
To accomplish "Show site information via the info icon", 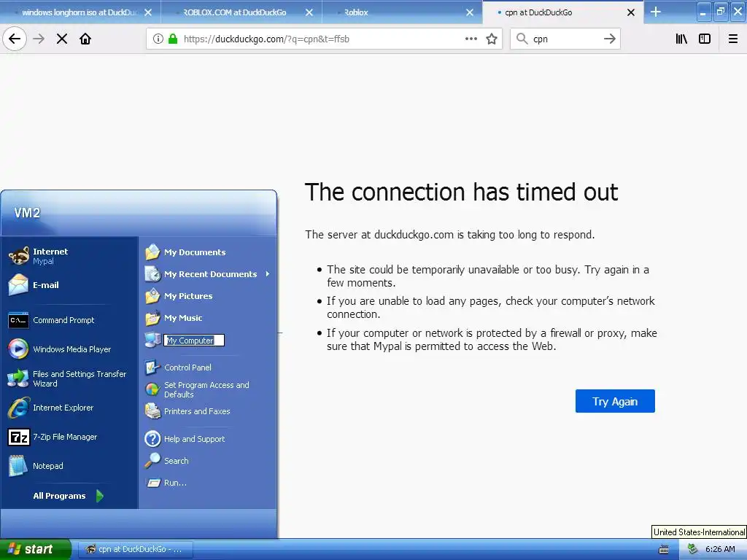I will (x=158, y=39).
